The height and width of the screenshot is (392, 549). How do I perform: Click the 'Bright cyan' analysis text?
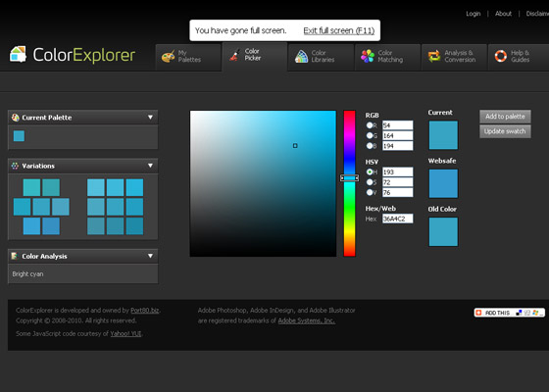pos(27,274)
